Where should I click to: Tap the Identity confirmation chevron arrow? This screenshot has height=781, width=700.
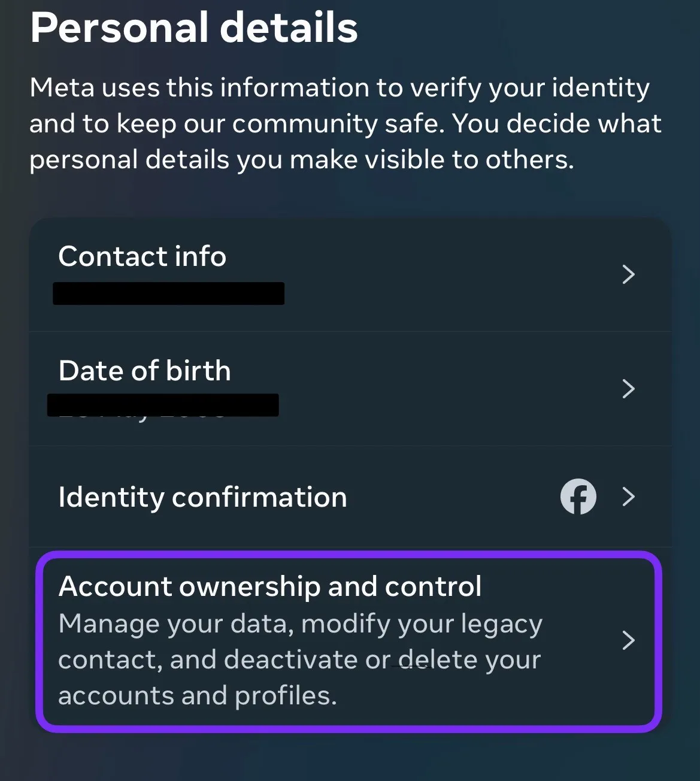point(628,497)
